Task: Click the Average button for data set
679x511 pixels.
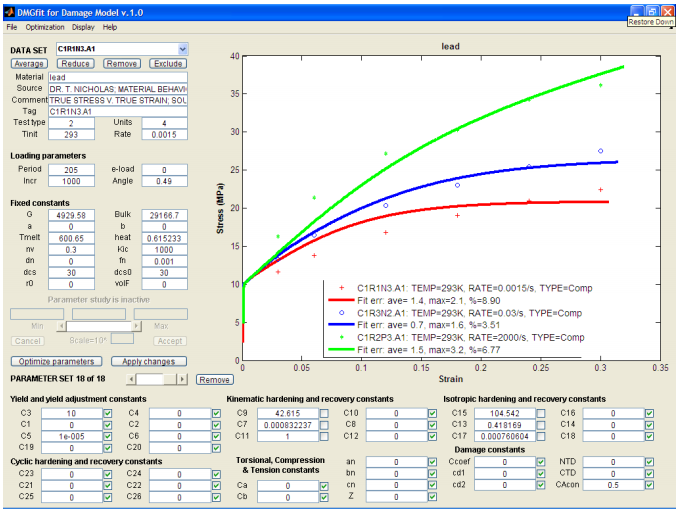Action: click(29, 63)
